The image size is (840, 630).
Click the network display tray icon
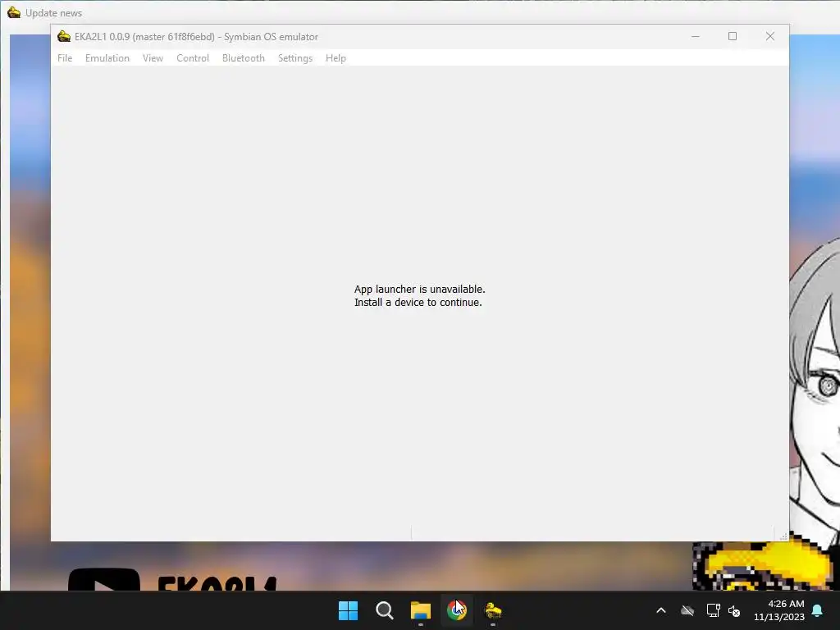click(x=713, y=610)
